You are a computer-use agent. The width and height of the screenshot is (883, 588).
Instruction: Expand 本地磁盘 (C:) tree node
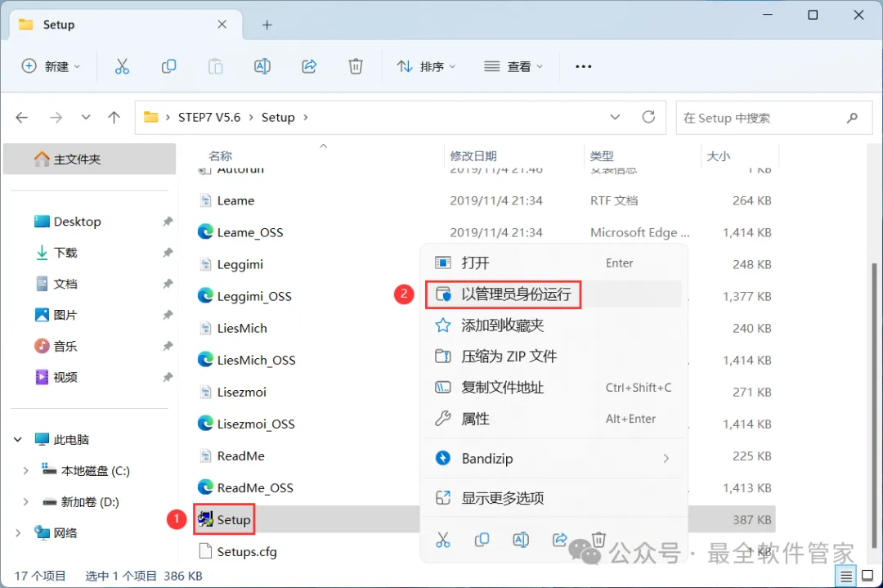[x=25, y=470]
